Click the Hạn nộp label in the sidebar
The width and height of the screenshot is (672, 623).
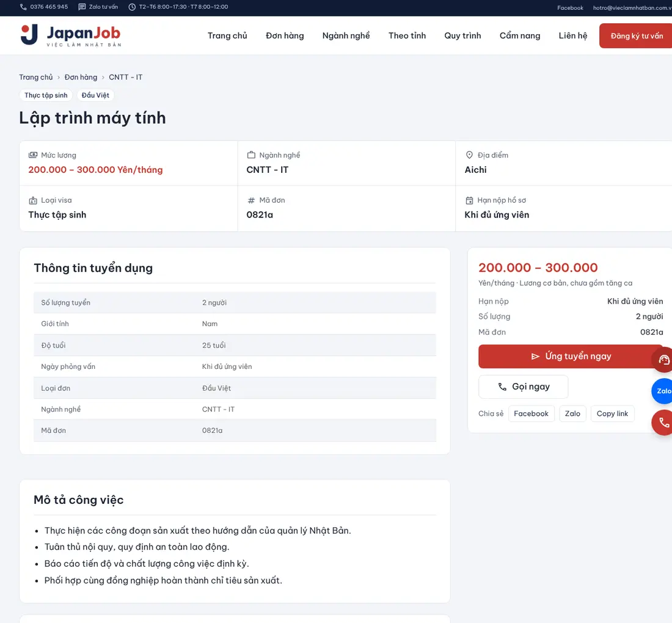493,301
